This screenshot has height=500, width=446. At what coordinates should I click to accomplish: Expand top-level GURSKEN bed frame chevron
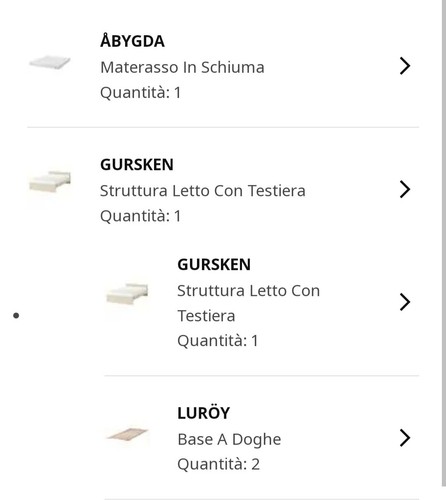coord(405,190)
